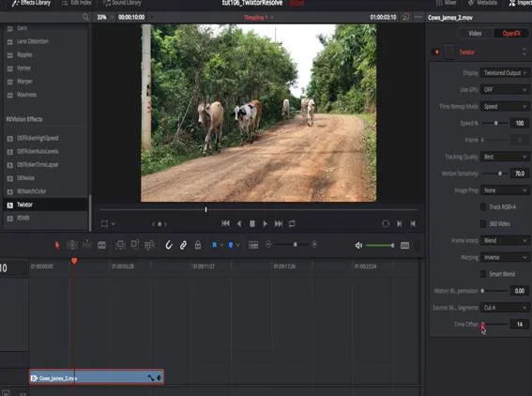Screen dimensions: 532x396
Task: Toggle timeline snapping magnet icon
Action: 169,245
